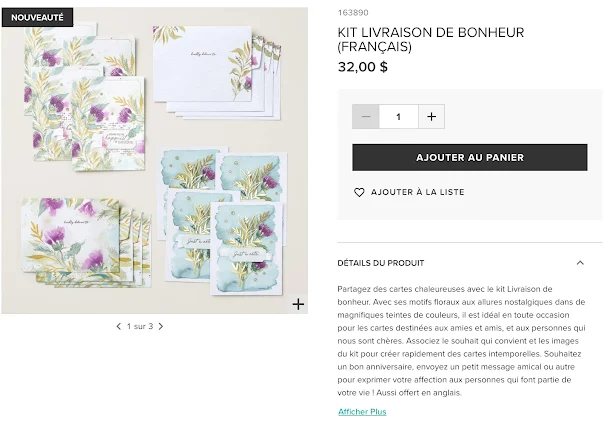Click the quantity input field showing 1
Screen dimensions: 604x425
399,116
